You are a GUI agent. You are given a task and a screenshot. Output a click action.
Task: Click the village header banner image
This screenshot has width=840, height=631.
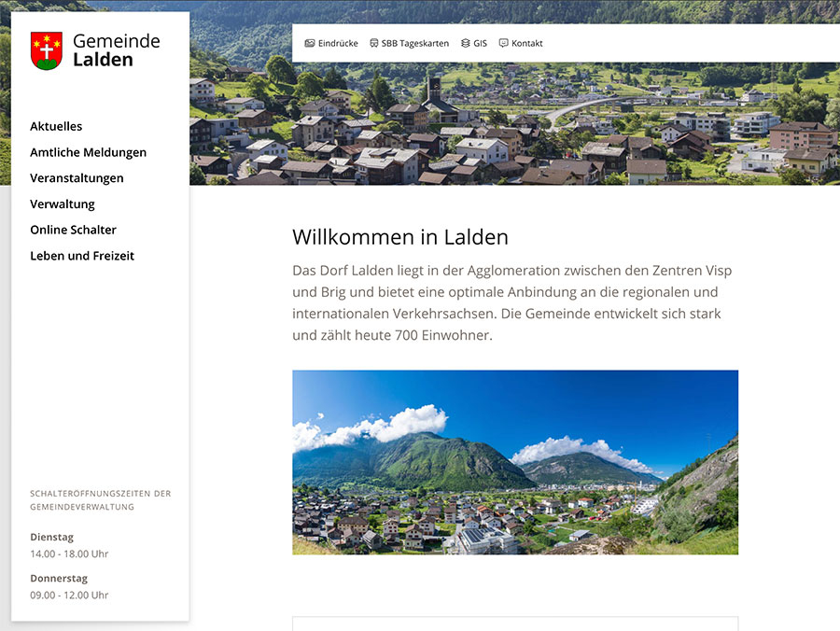[x=514, y=124]
